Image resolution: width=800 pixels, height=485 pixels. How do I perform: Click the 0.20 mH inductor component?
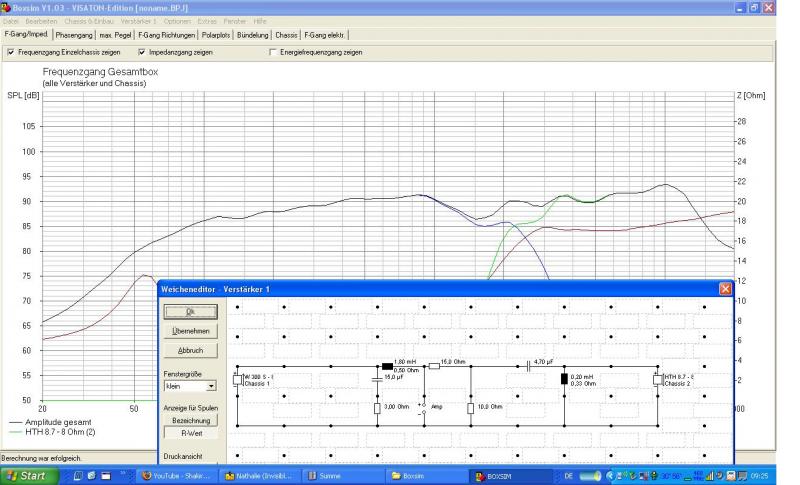(564, 379)
